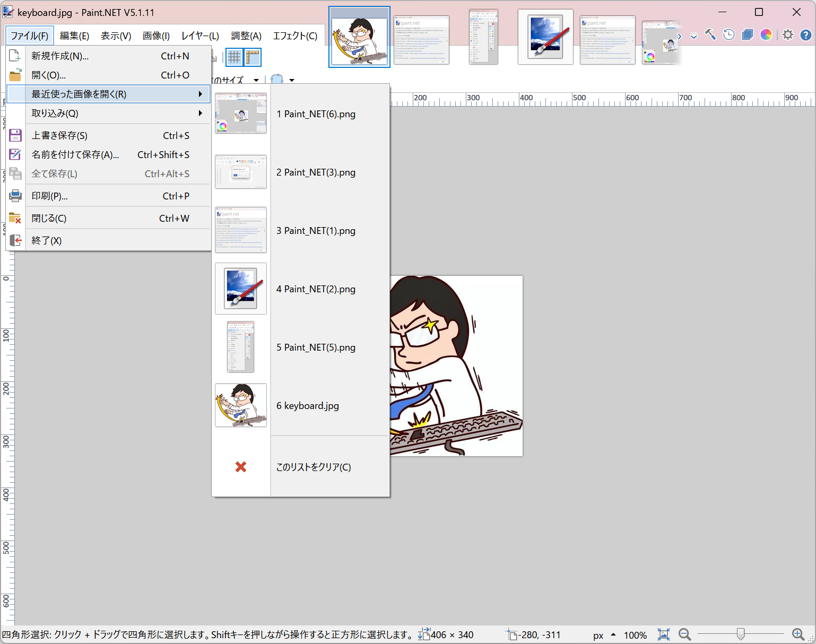The width and height of the screenshot is (816, 644).
Task: Open the のサイズ dropdown arrow in toolbar
Action: pos(256,80)
